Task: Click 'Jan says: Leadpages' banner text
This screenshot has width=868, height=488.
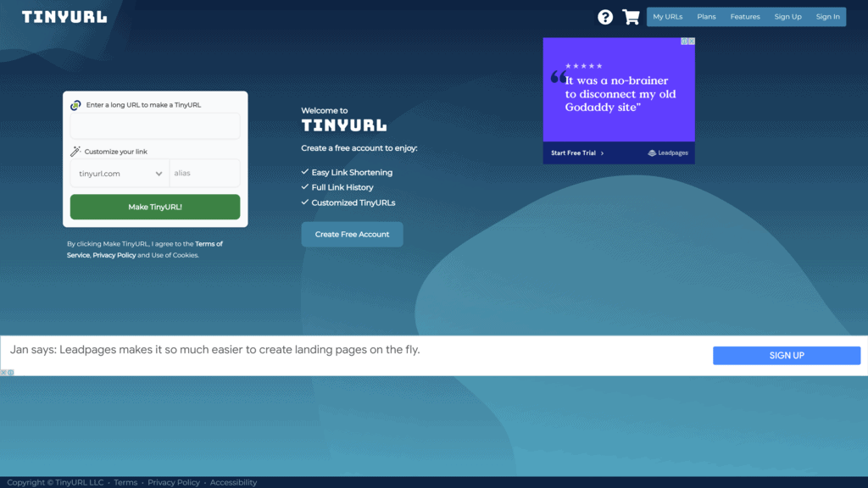Action: 214,350
